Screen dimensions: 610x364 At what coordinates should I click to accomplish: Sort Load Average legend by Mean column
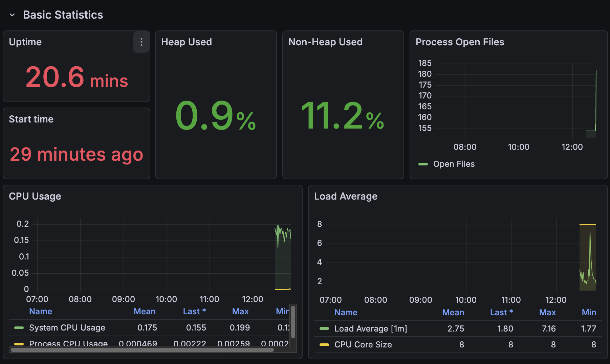453,312
